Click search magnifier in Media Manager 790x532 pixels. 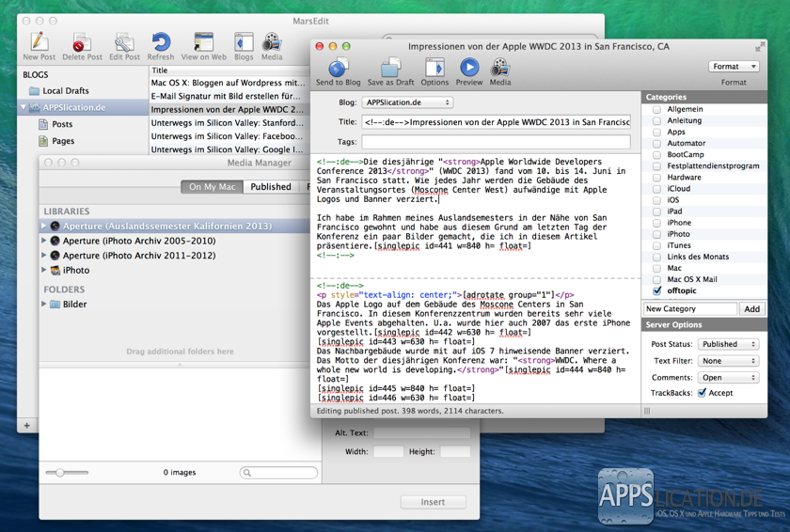coord(246,473)
